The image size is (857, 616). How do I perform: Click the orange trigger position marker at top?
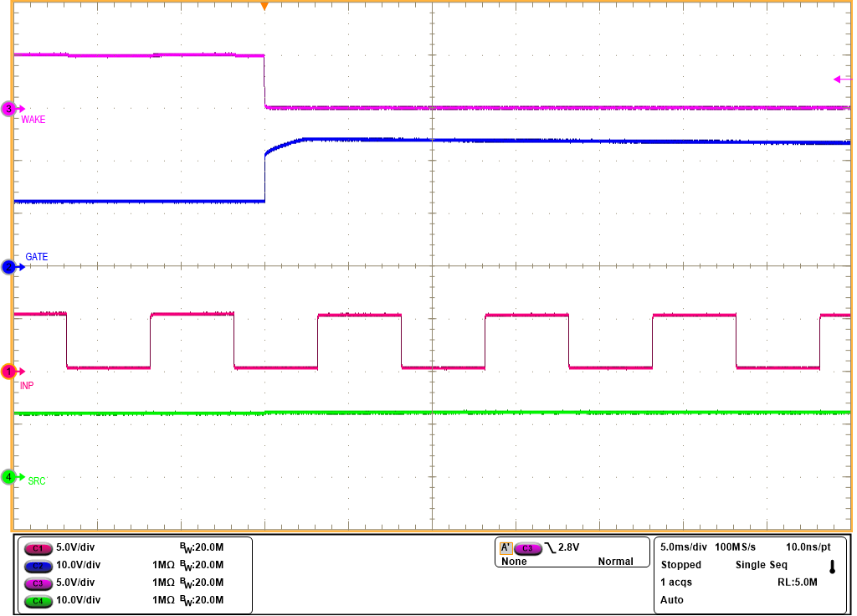pos(264,7)
